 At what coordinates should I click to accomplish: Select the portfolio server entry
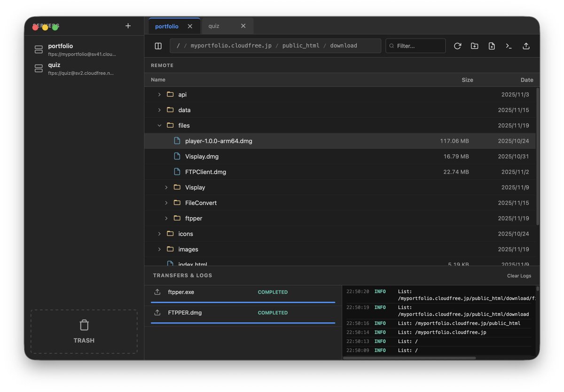[x=84, y=50]
